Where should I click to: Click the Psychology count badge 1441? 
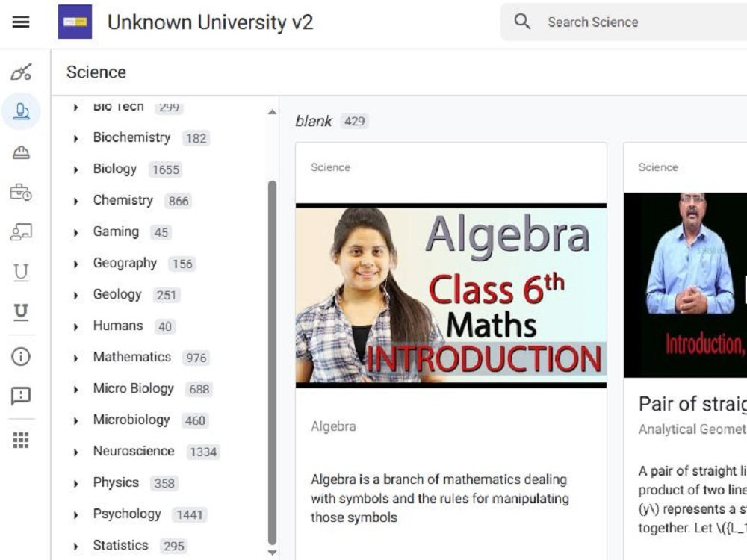(x=190, y=514)
